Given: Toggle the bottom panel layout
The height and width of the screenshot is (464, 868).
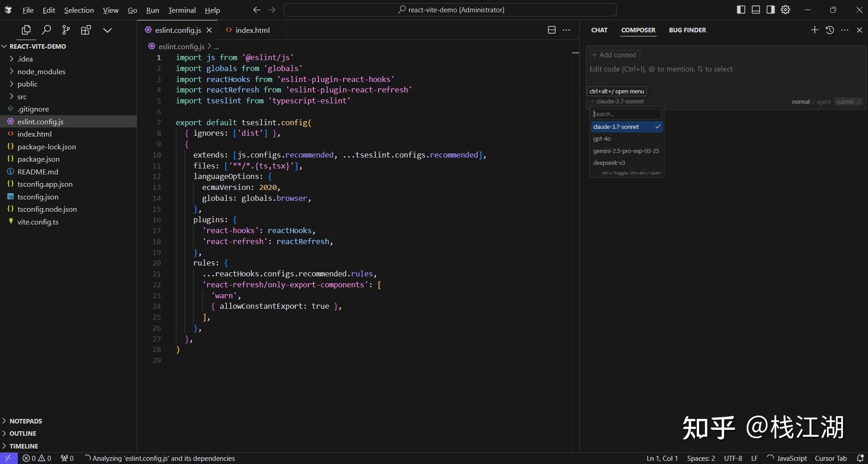Looking at the screenshot, I should coord(756,10).
